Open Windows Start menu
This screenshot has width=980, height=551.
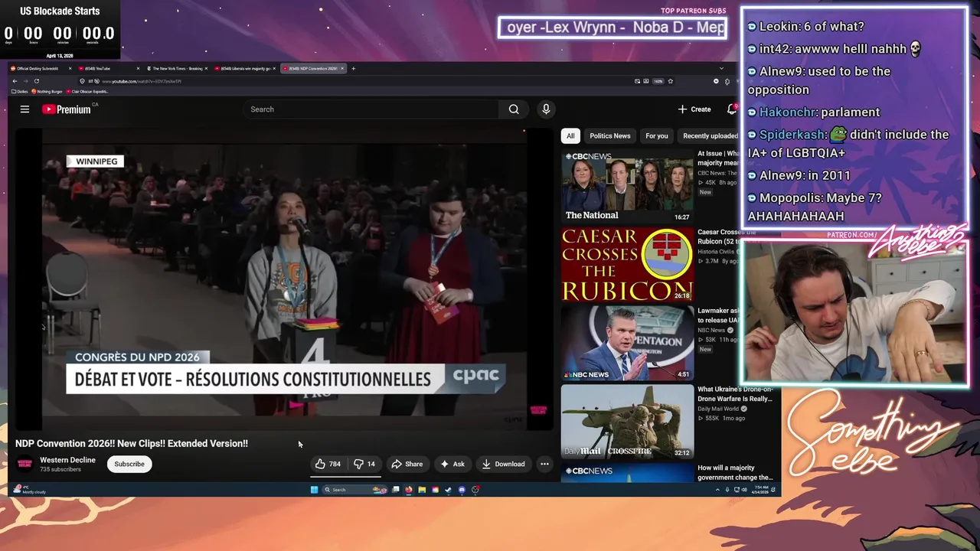(314, 490)
